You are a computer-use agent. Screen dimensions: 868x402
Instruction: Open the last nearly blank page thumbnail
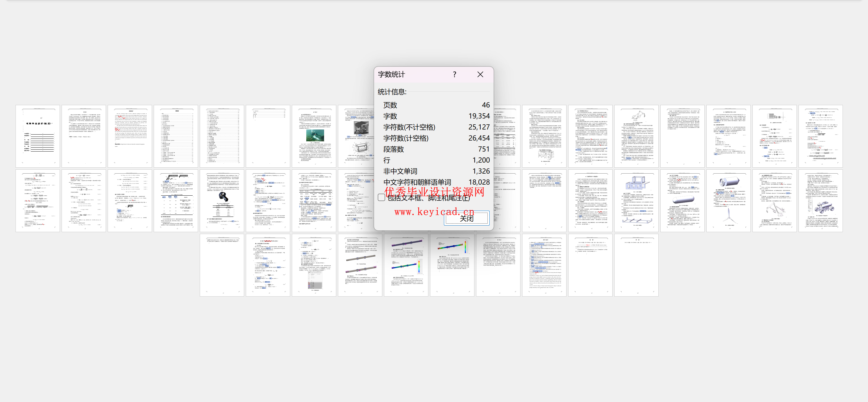(x=637, y=265)
